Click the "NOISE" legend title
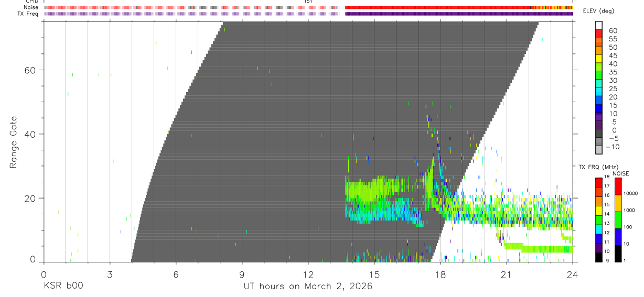 (x=620, y=173)
